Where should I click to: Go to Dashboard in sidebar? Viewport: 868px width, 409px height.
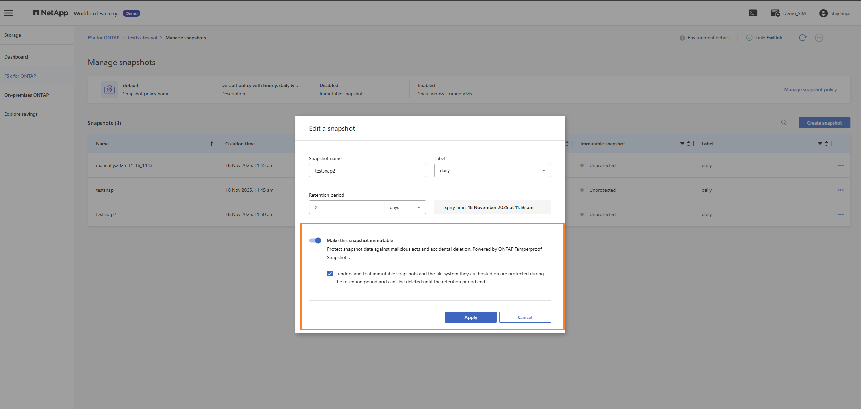point(16,57)
